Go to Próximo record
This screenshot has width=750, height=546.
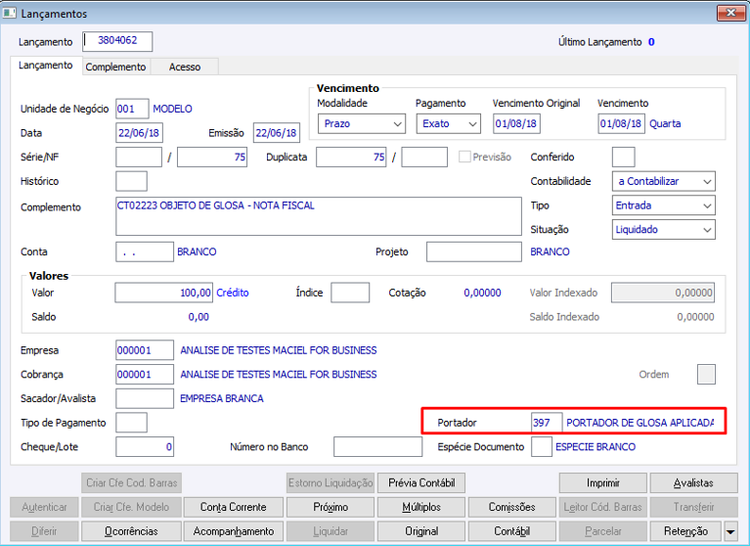coord(331,507)
